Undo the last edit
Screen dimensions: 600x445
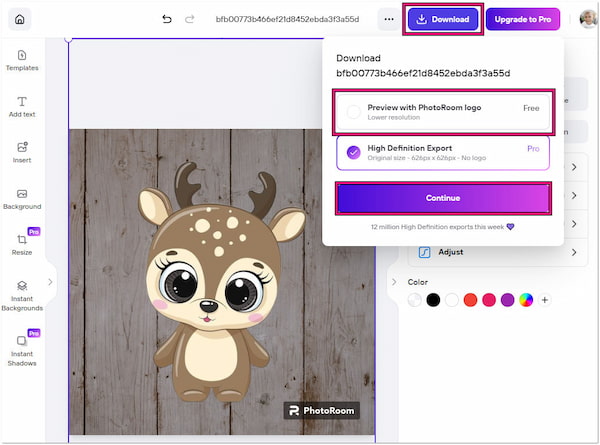click(167, 19)
